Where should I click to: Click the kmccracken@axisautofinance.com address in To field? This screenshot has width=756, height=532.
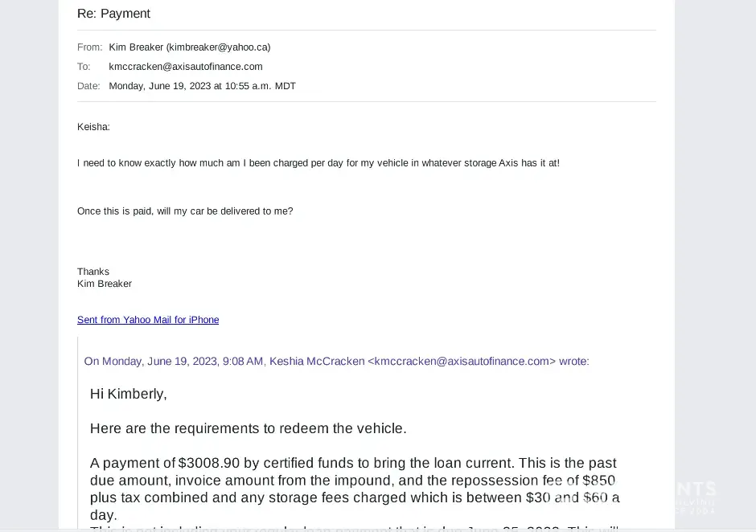click(186, 67)
